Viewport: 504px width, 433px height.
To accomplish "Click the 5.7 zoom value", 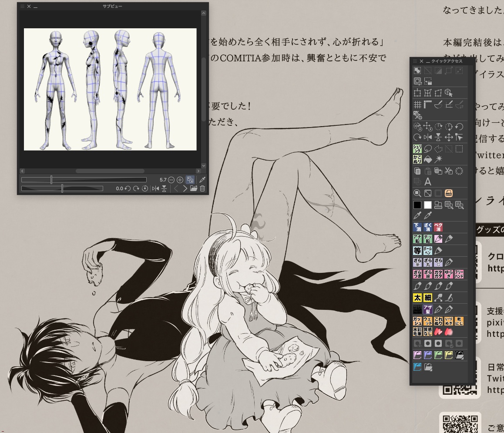I will [163, 180].
